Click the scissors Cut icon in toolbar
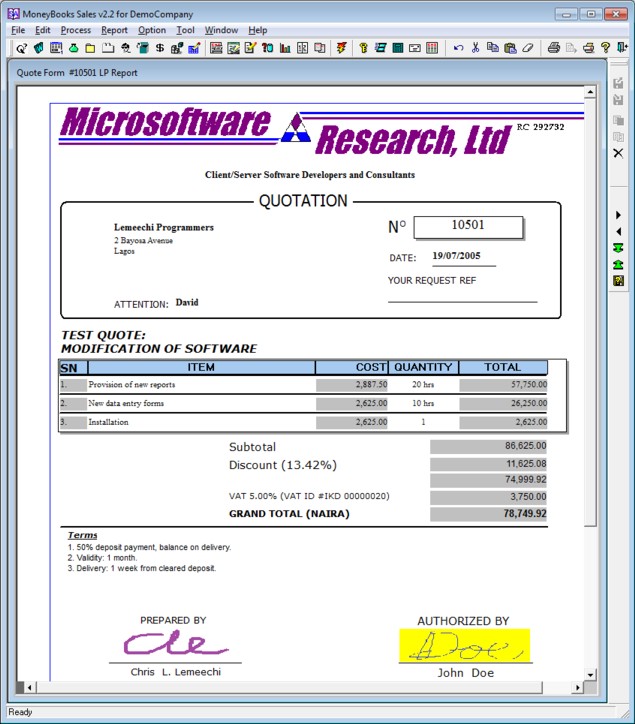Image resolution: width=635 pixels, height=724 pixels. 475,48
